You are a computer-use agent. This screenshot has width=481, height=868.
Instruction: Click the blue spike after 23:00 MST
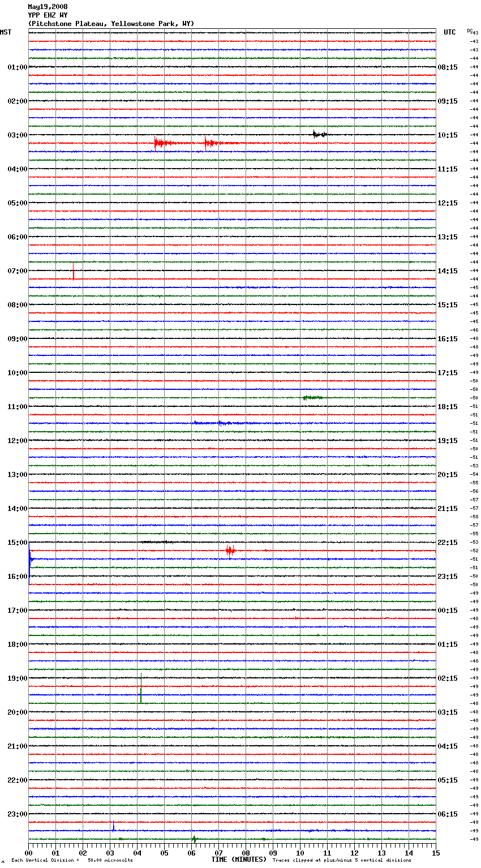pyautogui.click(x=113, y=826)
